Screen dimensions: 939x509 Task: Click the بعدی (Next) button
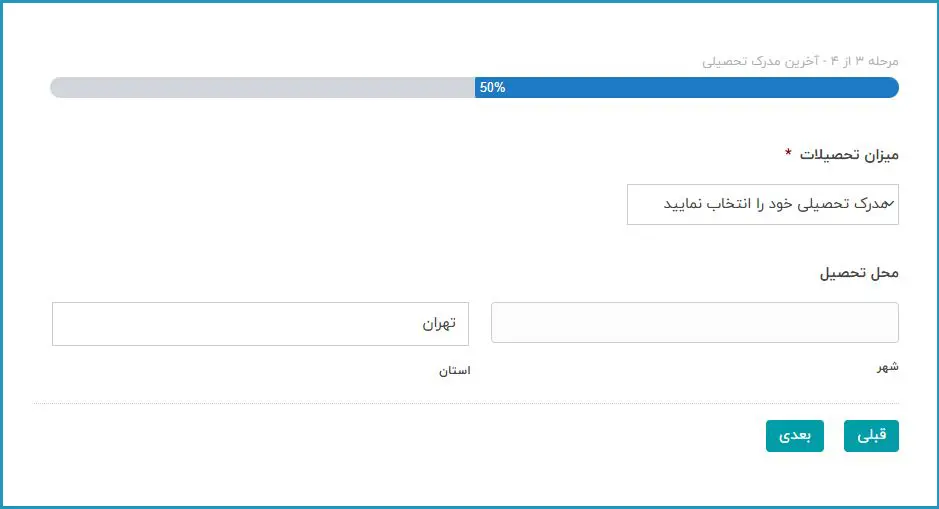[794, 436]
